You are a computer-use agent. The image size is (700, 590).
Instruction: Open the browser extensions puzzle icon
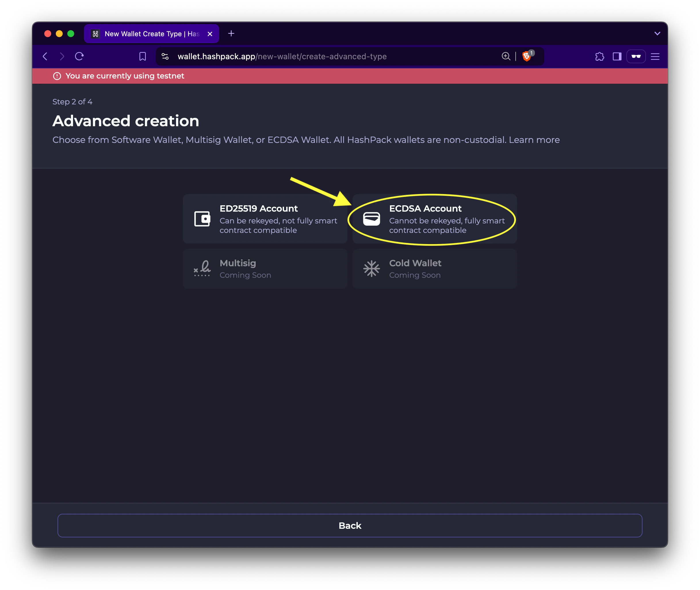tap(600, 57)
